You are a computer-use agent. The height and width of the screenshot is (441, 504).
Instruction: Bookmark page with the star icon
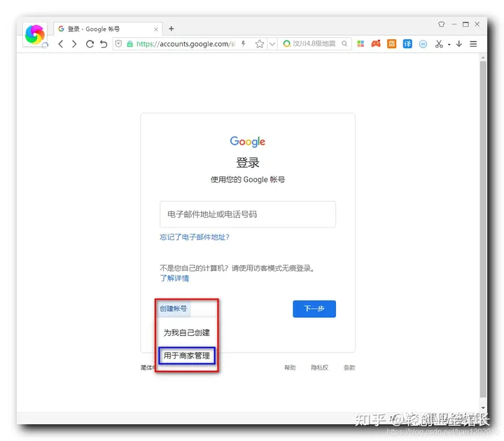point(260,43)
